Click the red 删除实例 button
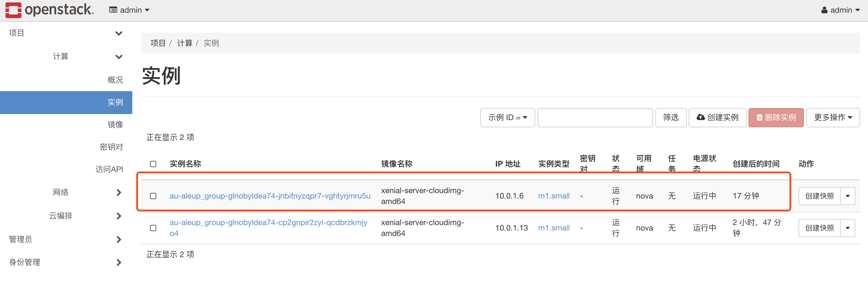The image size is (868, 286). (776, 117)
